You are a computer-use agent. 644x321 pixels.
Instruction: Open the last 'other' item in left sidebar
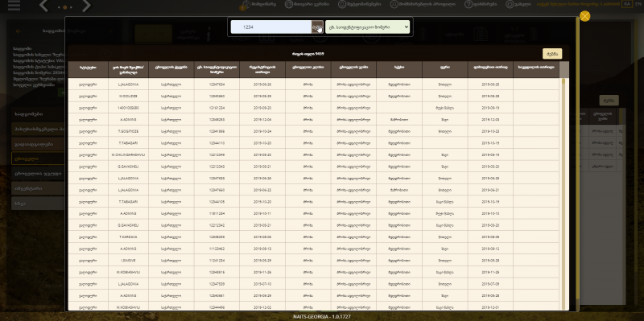(38, 204)
